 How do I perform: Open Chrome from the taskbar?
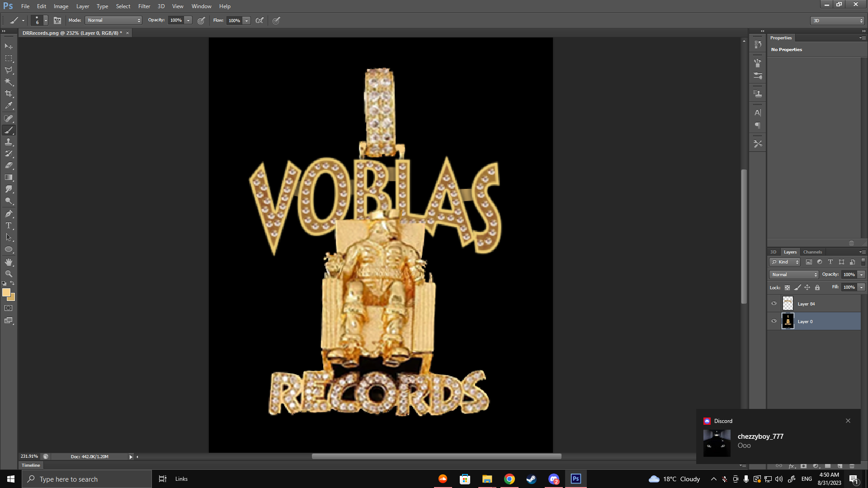(x=509, y=479)
